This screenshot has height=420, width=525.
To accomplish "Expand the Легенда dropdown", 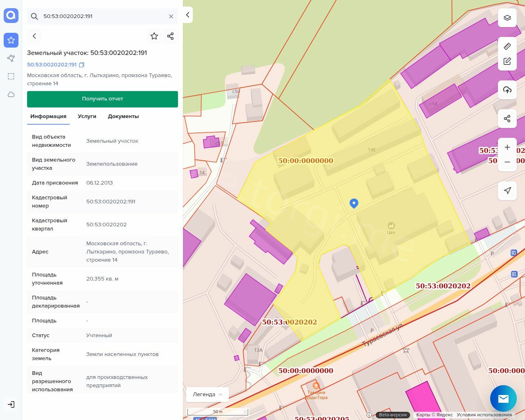I will pyautogui.click(x=207, y=395).
